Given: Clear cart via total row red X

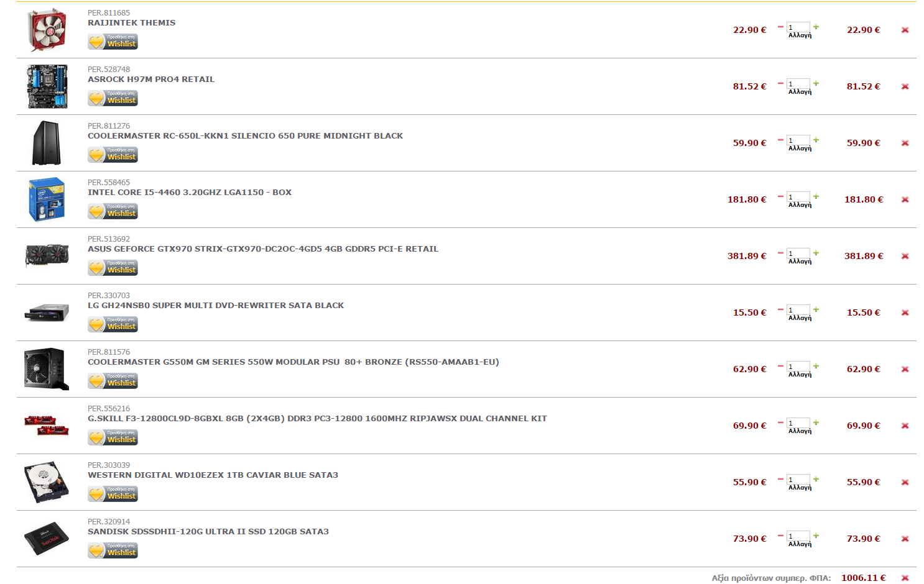Looking at the screenshot, I should 905,578.
